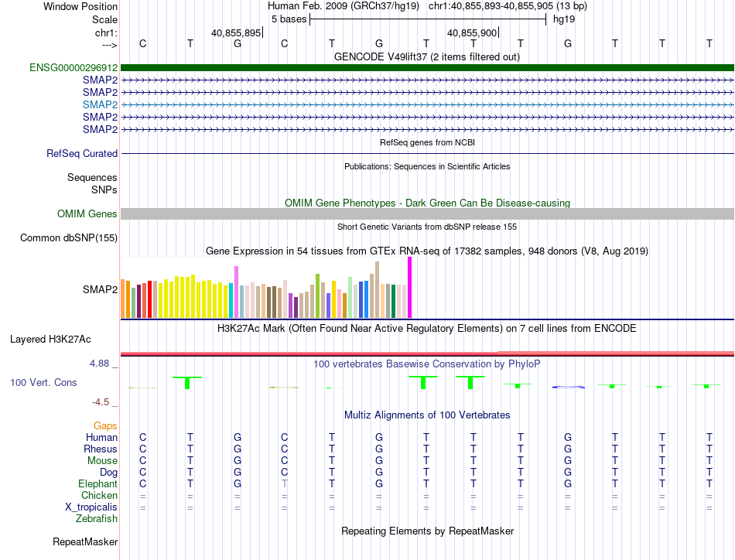Select the light blue SMAP2 transcript arrow line
The width and height of the screenshot is (735, 560).
[x=427, y=104]
